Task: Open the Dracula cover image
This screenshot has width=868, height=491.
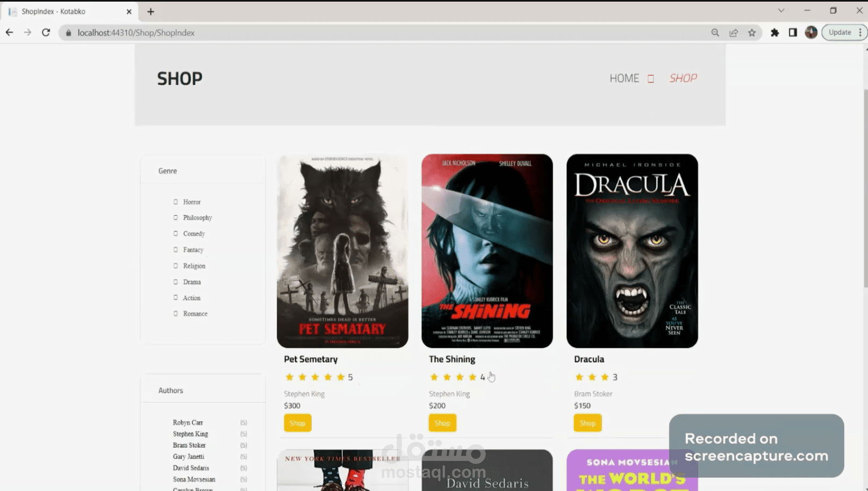Action: coord(632,251)
